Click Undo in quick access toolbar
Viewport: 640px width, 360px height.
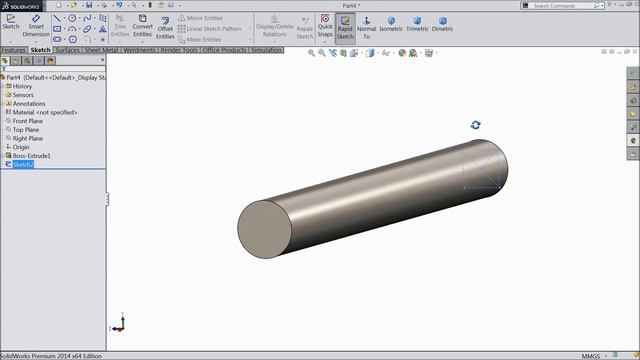point(119,5)
